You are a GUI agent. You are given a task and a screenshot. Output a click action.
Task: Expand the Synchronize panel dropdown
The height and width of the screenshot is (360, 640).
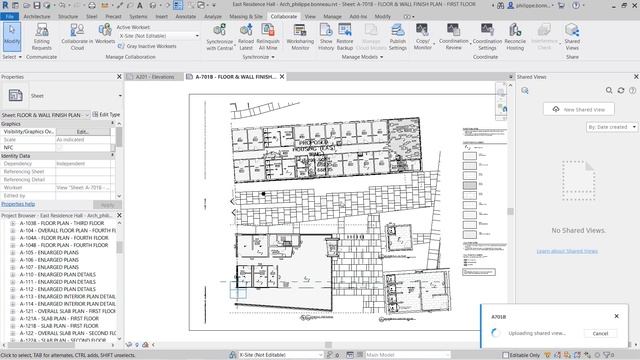click(x=258, y=57)
